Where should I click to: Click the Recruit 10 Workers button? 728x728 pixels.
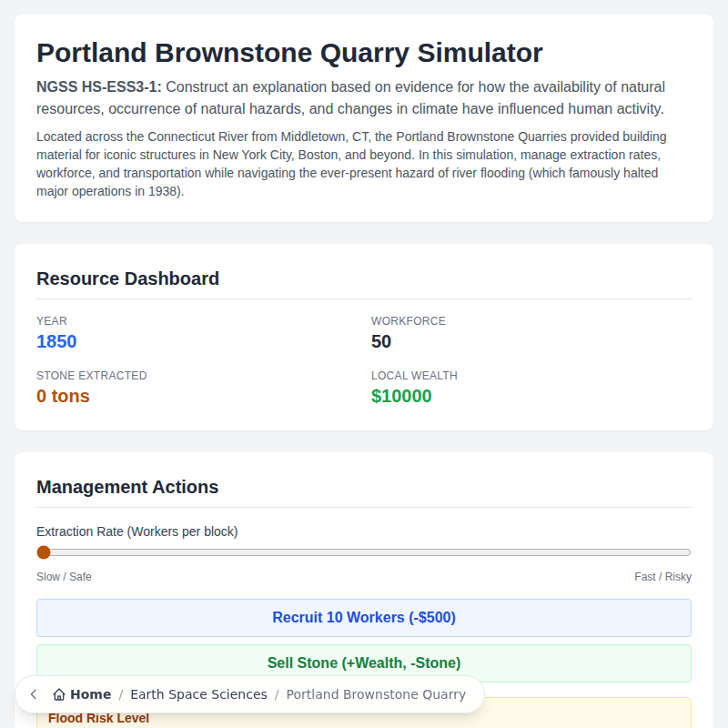coord(364,617)
